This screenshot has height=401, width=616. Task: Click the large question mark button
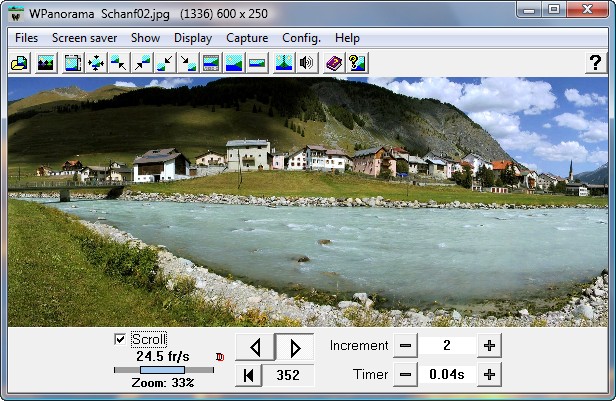click(x=596, y=63)
